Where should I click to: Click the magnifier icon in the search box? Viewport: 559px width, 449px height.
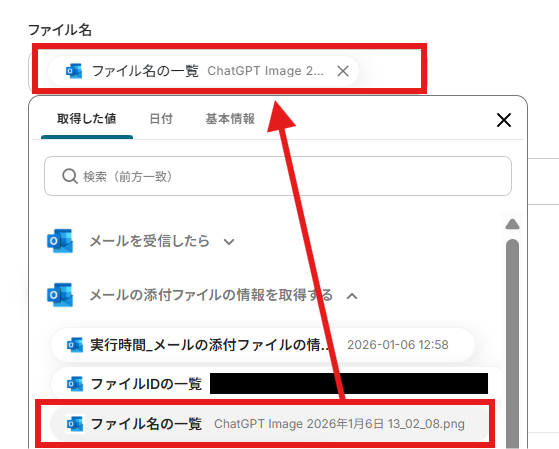pyautogui.click(x=70, y=176)
